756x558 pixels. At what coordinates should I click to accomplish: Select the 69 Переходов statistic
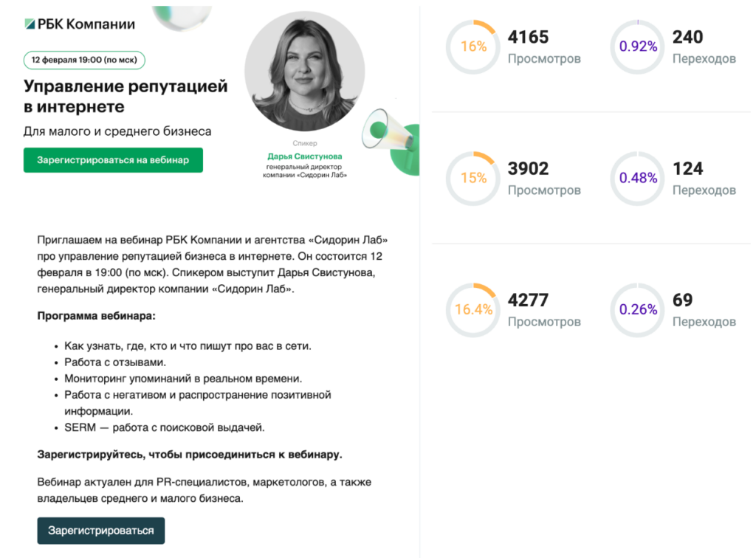704,310
